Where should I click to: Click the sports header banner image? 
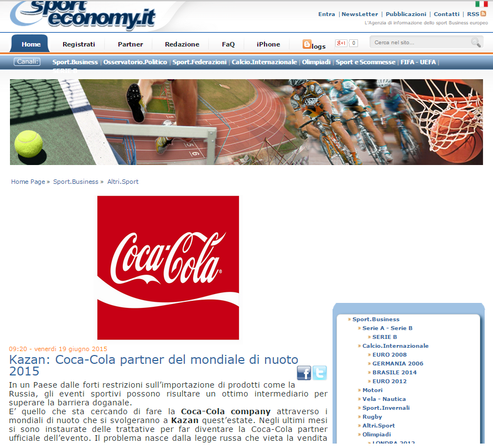(x=246, y=122)
